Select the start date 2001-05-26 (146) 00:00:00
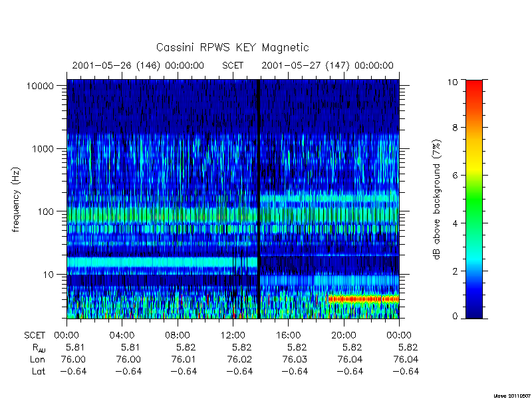 point(138,65)
